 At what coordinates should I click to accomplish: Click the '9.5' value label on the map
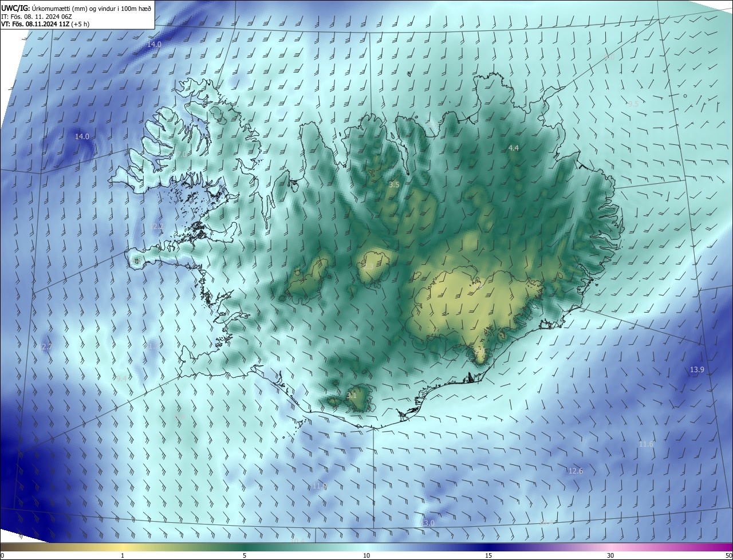(x=633, y=104)
